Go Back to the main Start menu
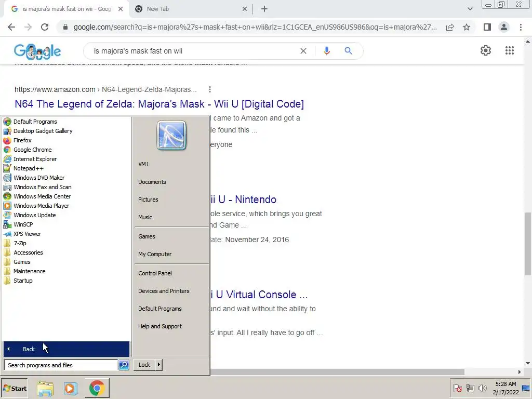This screenshot has height=399, width=532. pos(66,349)
